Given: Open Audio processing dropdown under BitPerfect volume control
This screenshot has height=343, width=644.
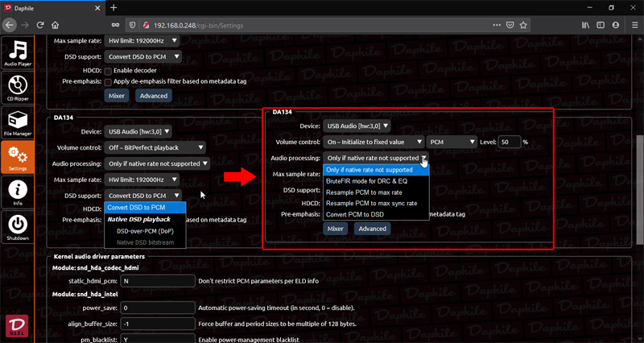Looking at the screenshot, I should 157,163.
